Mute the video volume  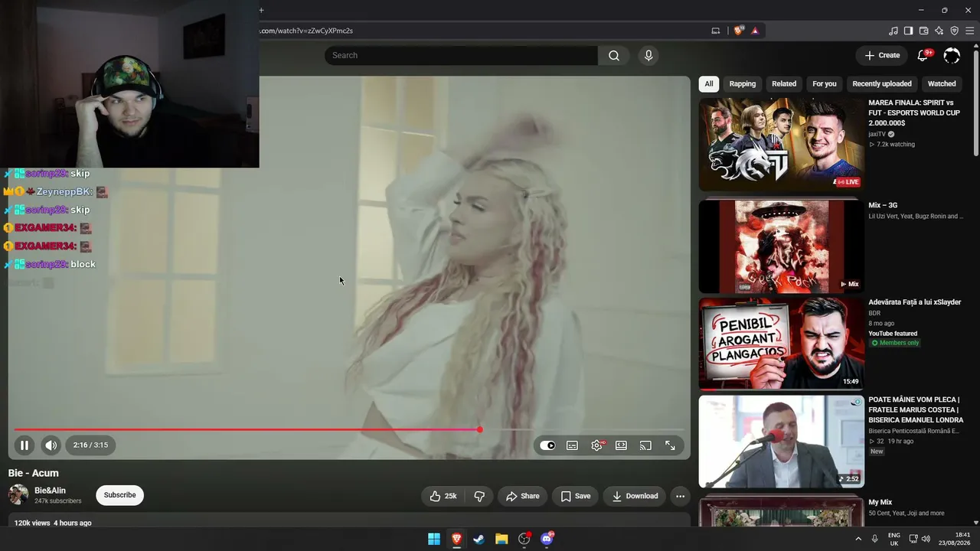pos(51,445)
